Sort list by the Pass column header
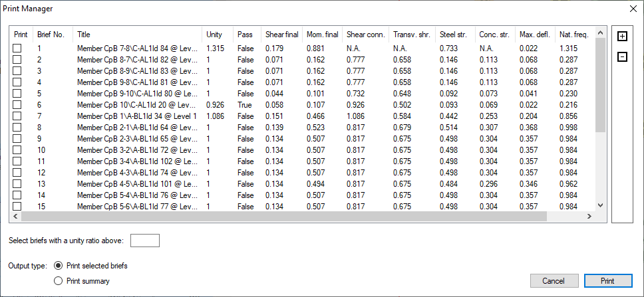This screenshot has height=297, width=644. pyautogui.click(x=245, y=34)
